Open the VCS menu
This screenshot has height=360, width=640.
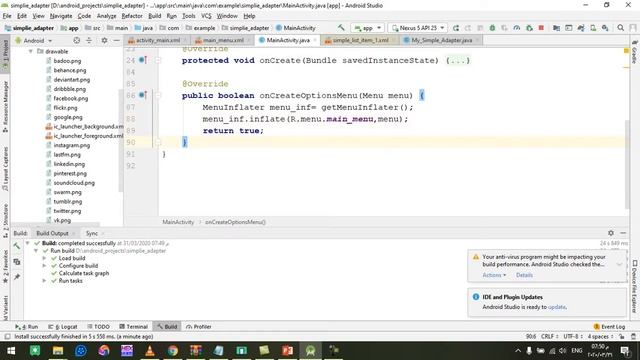click(x=206, y=16)
